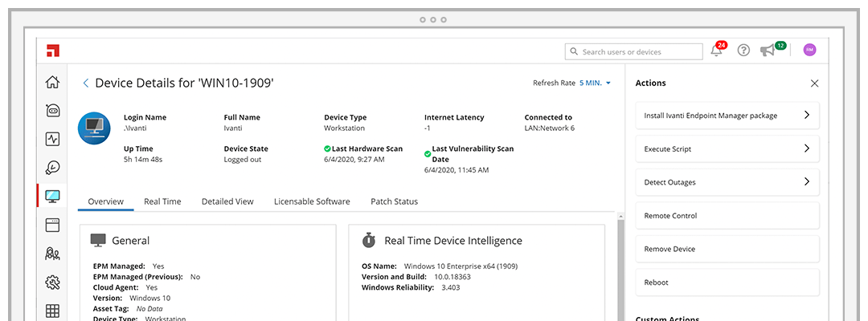Click the 'Device Details for WIN10-1909' heading
The image size is (868, 321).
pos(184,83)
